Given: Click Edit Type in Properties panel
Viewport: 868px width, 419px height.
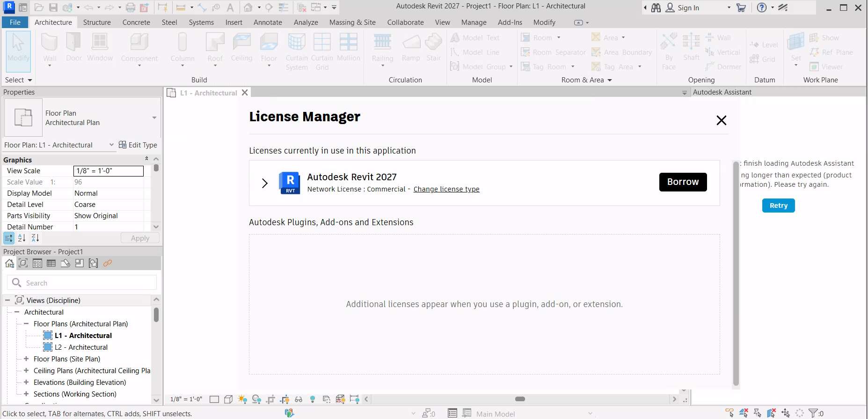Looking at the screenshot, I should click(138, 145).
